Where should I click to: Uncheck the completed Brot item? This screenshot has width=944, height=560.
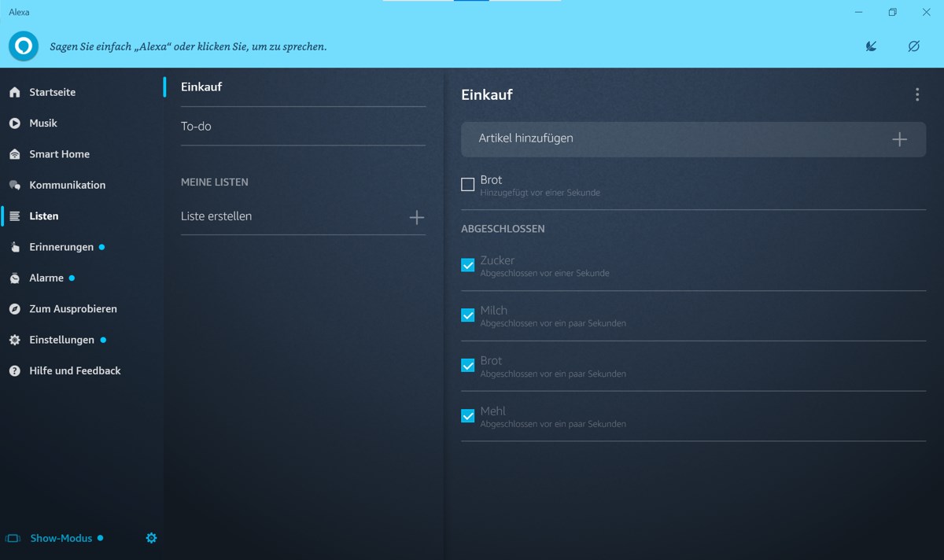point(467,366)
